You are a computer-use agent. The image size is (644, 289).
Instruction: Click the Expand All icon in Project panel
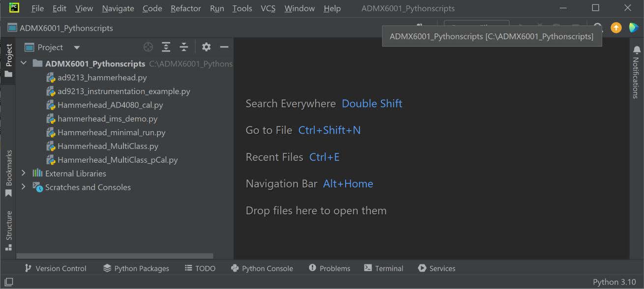[166, 47]
